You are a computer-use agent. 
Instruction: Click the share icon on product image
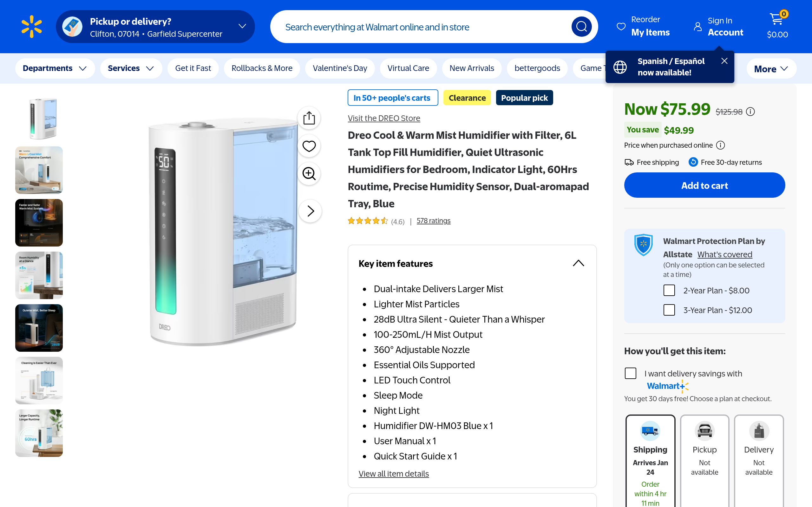[309, 118]
